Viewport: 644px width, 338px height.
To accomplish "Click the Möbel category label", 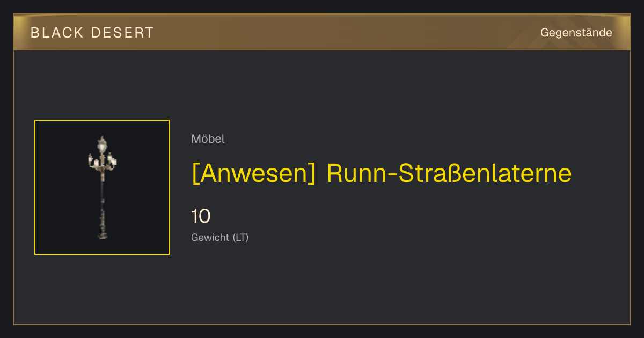I will coord(208,139).
